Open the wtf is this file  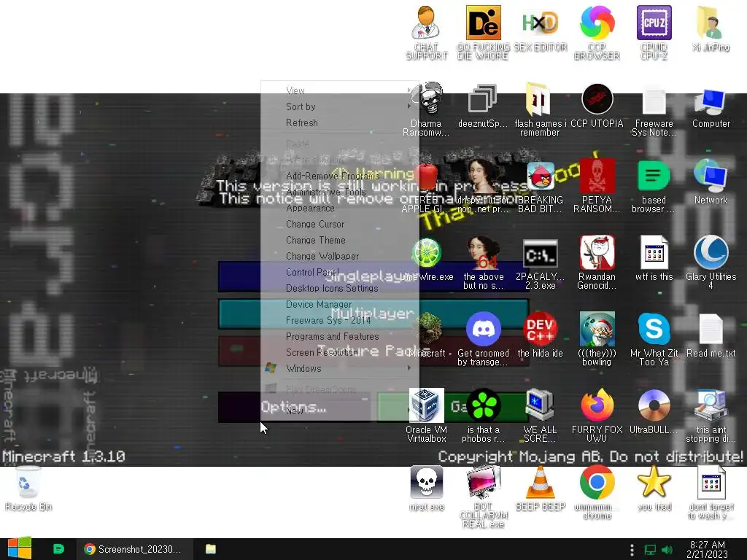pyautogui.click(x=654, y=252)
